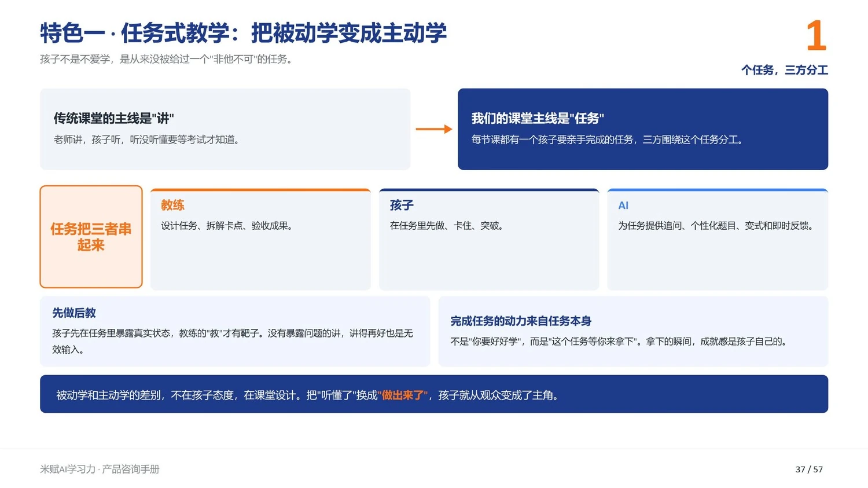This screenshot has height=488, width=868.
Task: Click the text "老师讲，孩子听，听没听懂要等考试才知道。"
Action: point(147,140)
